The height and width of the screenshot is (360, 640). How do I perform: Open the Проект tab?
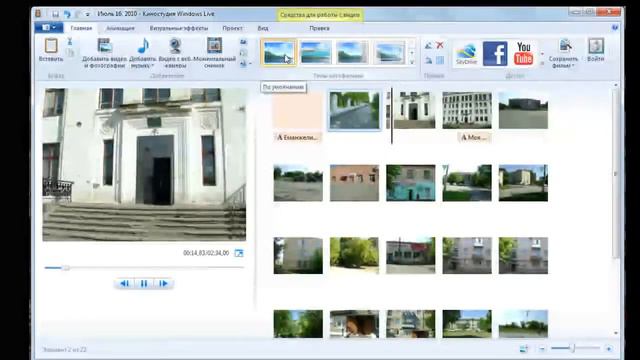pos(232,28)
